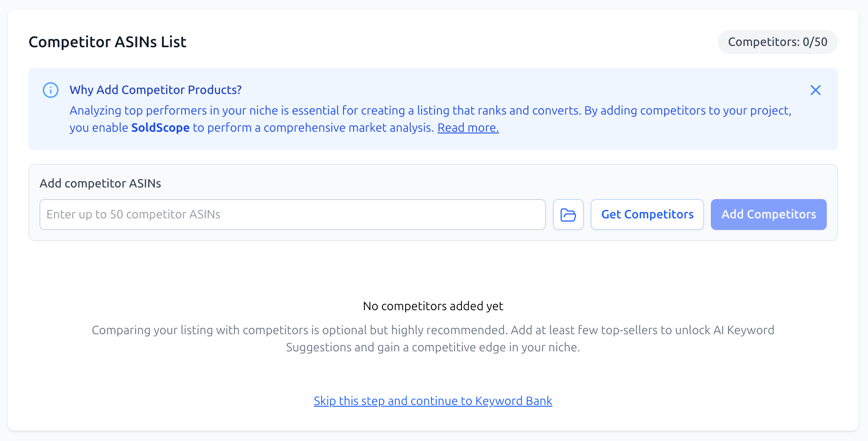868x441 pixels.
Task: Skip this step and continue to Keyword Bank
Action: [432, 401]
